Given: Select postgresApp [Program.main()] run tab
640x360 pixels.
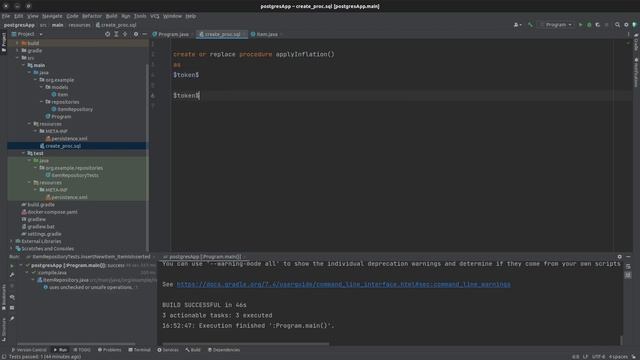Looking at the screenshot, I should [x=202, y=257].
